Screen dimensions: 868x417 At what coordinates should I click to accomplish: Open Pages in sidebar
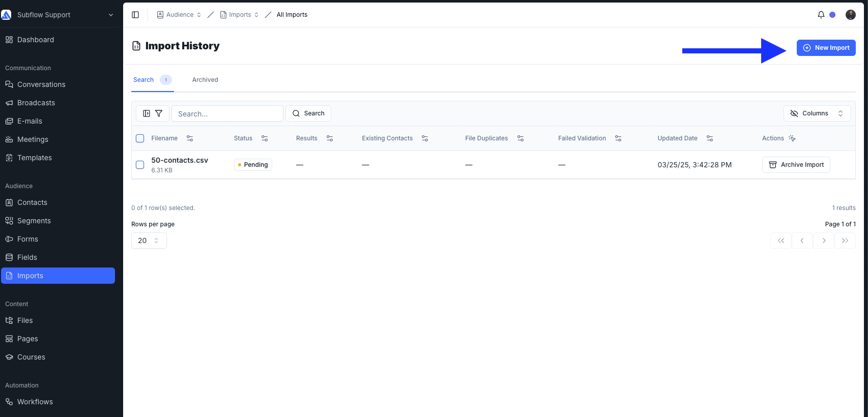tap(58, 339)
